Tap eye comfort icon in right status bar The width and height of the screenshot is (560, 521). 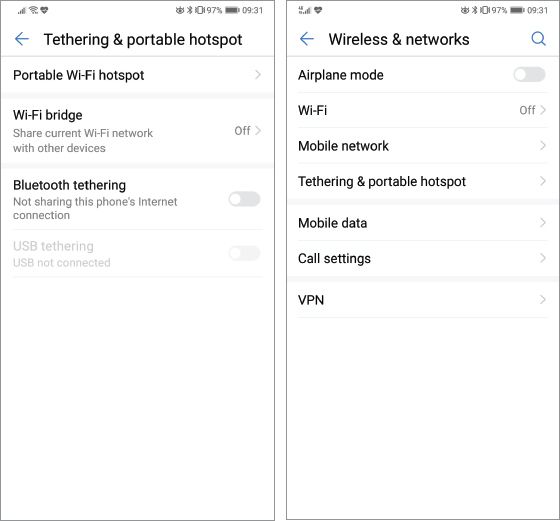tap(465, 10)
